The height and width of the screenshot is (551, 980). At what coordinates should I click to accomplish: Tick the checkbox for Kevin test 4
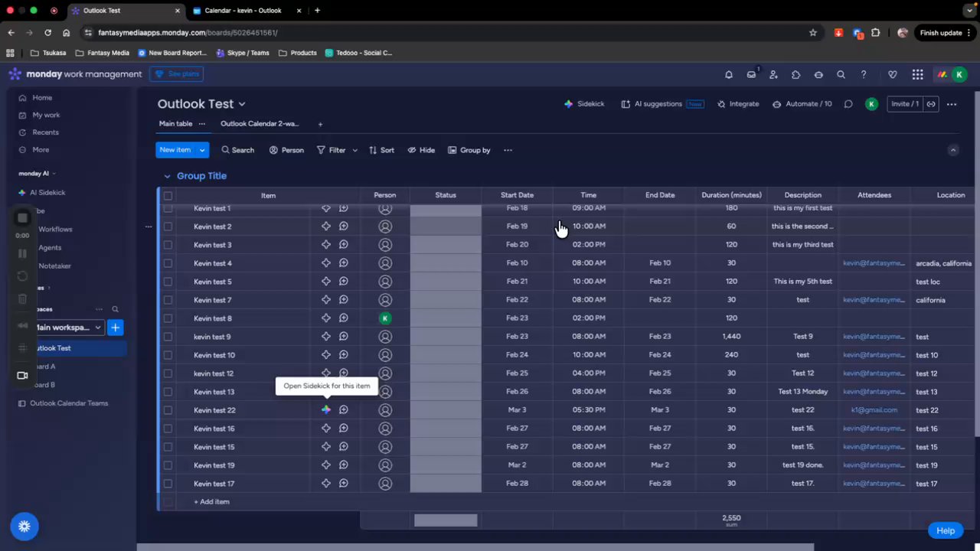tap(168, 263)
